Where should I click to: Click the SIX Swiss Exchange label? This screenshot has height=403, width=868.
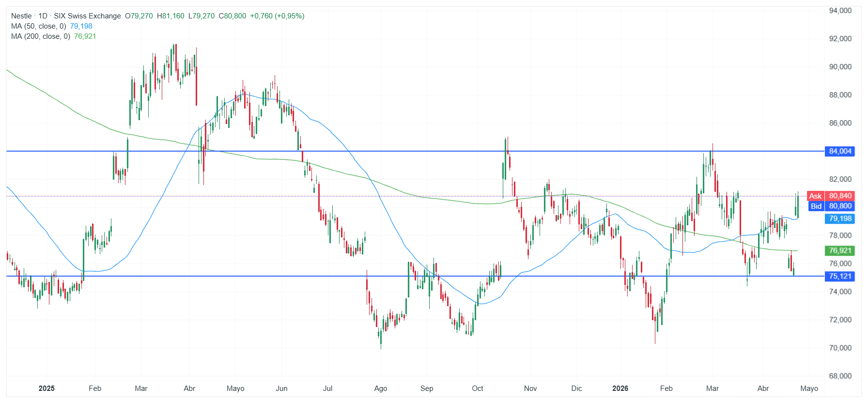(x=87, y=16)
